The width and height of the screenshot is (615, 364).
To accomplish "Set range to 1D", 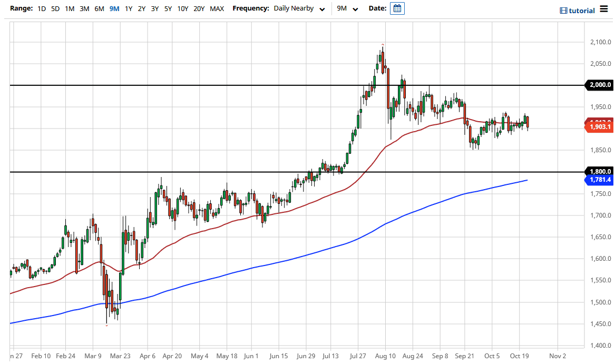I will point(42,8).
